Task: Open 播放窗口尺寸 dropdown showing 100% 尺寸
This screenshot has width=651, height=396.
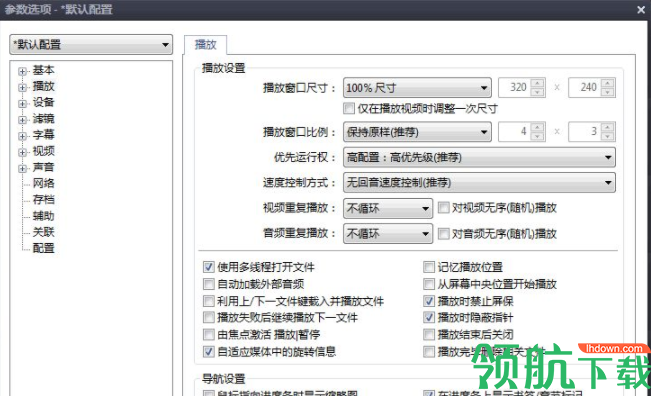Action: coord(417,88)
